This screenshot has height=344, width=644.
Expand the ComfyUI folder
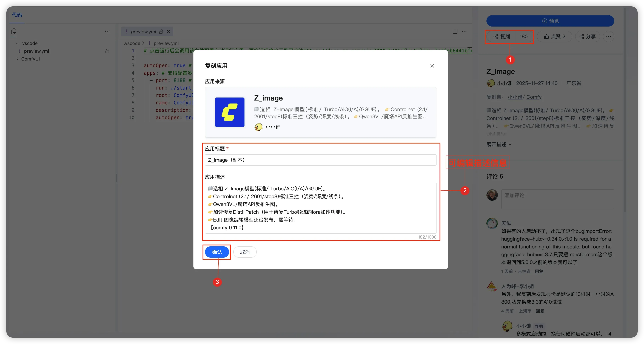pos(17,59)
